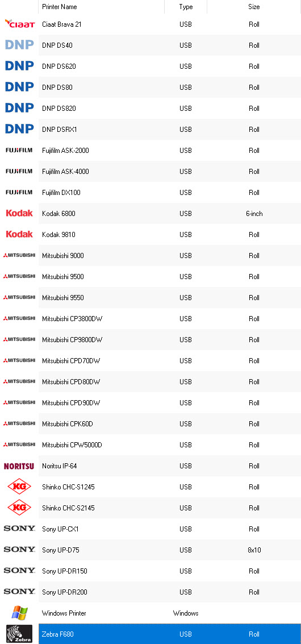Select the Sony UP-DR200 printer
Screen dimensions: 301x644
[170, 592]
